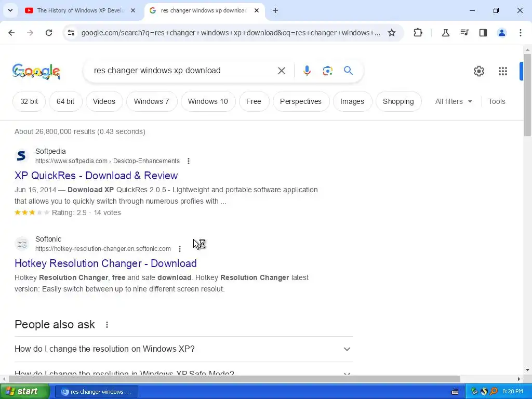Open media control icon in toolbar
The width and height of the screenshot is (532, 399).
(464, 33)
